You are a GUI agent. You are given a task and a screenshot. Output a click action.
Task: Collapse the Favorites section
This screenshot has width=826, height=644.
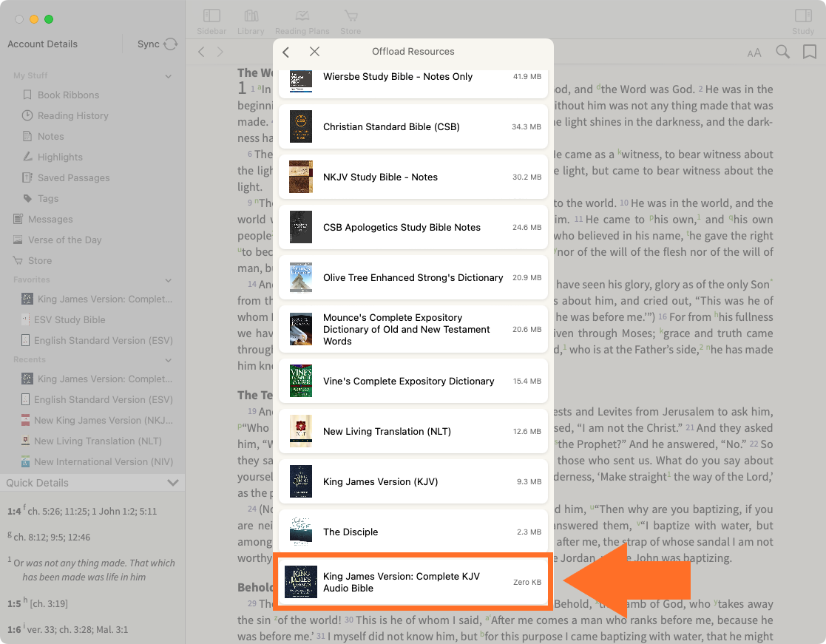169,280
